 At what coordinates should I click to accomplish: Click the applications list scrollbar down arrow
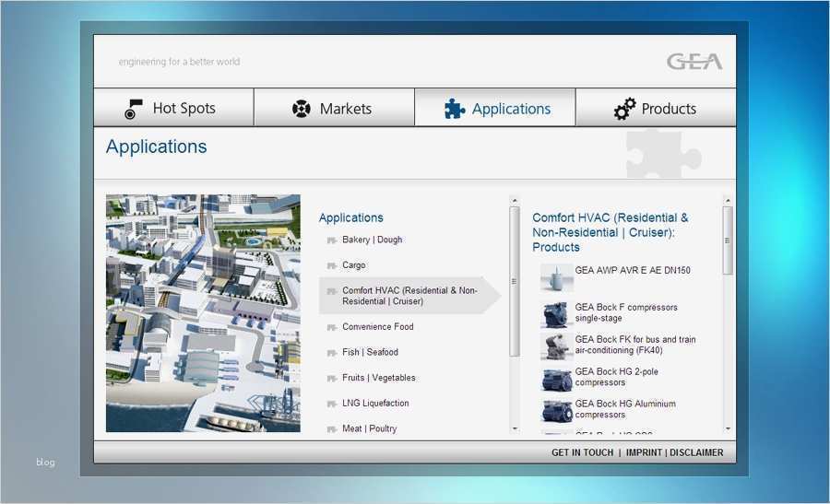point(514,428)
